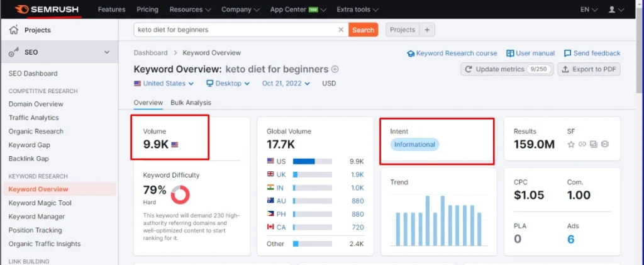This screenshot has height=265, width=644.
Task: Open the Extra tools dropdown
Action: coord(357,9)
